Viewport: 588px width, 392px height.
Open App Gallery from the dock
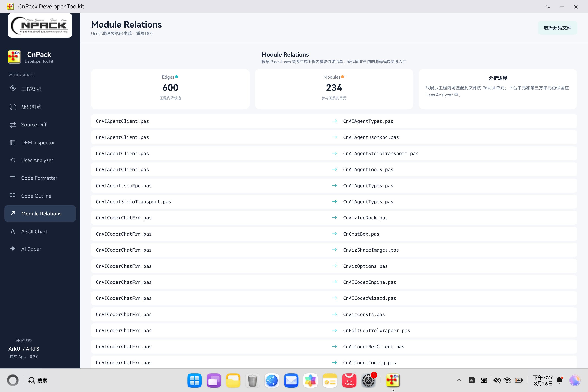click(349, 381)
